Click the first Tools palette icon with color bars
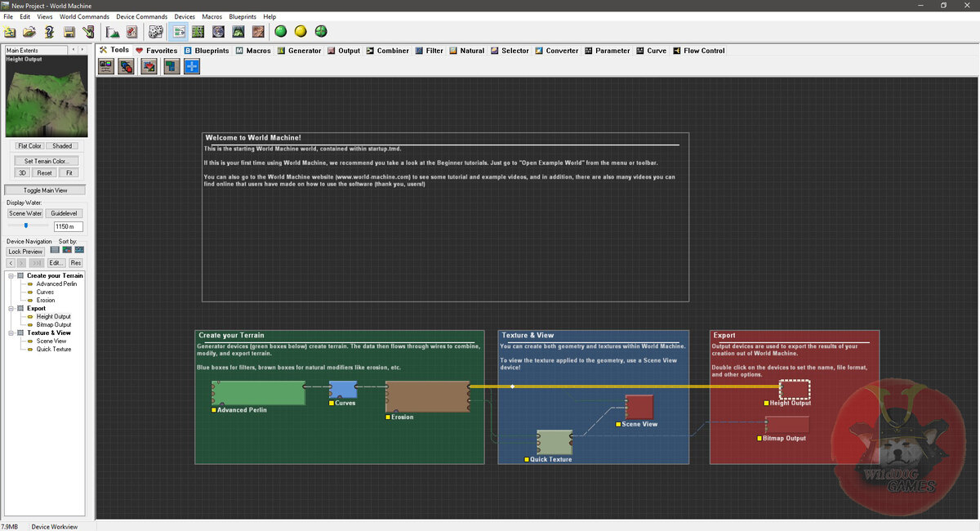The image size is (980, 531). [106, 66]
